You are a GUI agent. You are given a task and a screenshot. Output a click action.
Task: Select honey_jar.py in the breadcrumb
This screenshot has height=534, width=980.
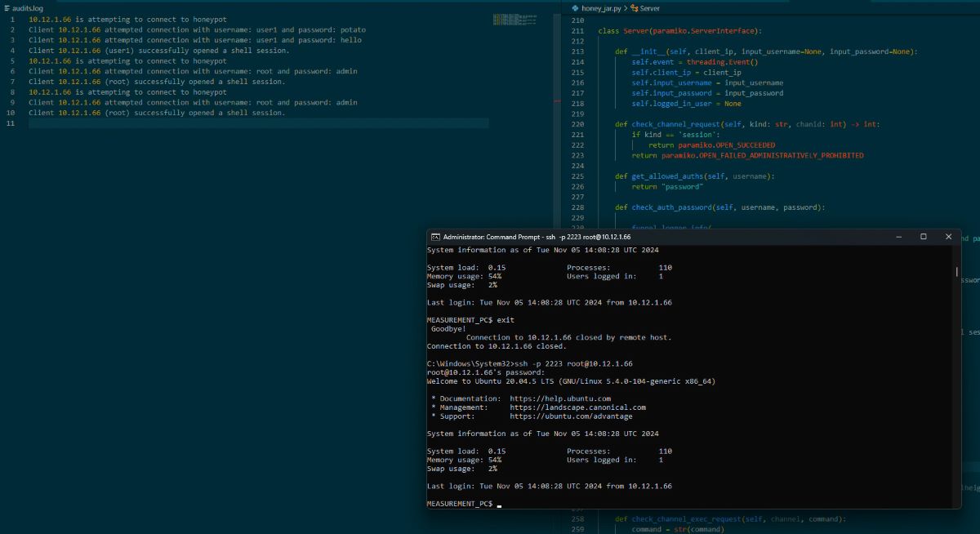click(x=600, y=8)
